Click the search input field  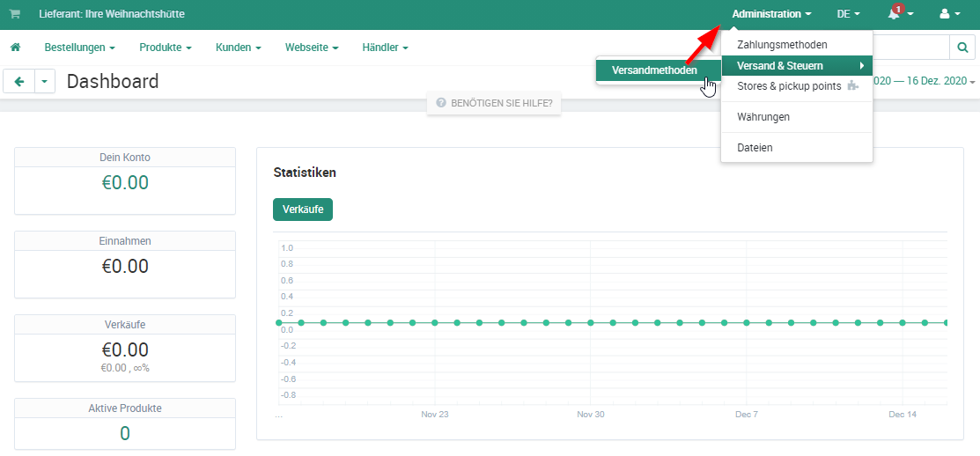(910, 47)
